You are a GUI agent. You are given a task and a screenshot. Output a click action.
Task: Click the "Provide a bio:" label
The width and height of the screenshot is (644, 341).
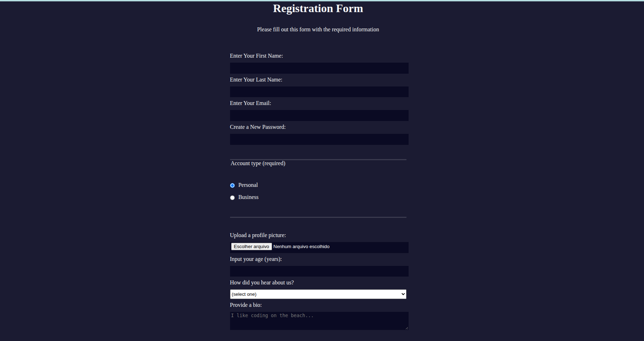click(246, 305)
